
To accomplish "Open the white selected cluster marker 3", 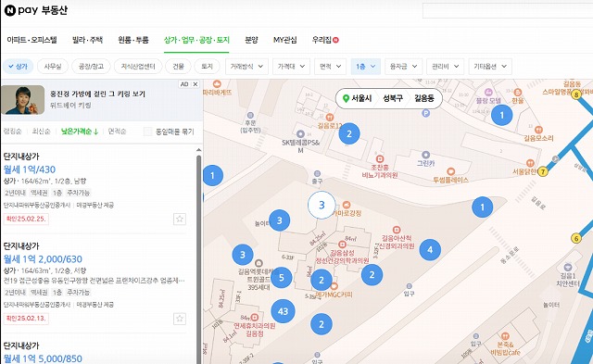I will [322, 206].
